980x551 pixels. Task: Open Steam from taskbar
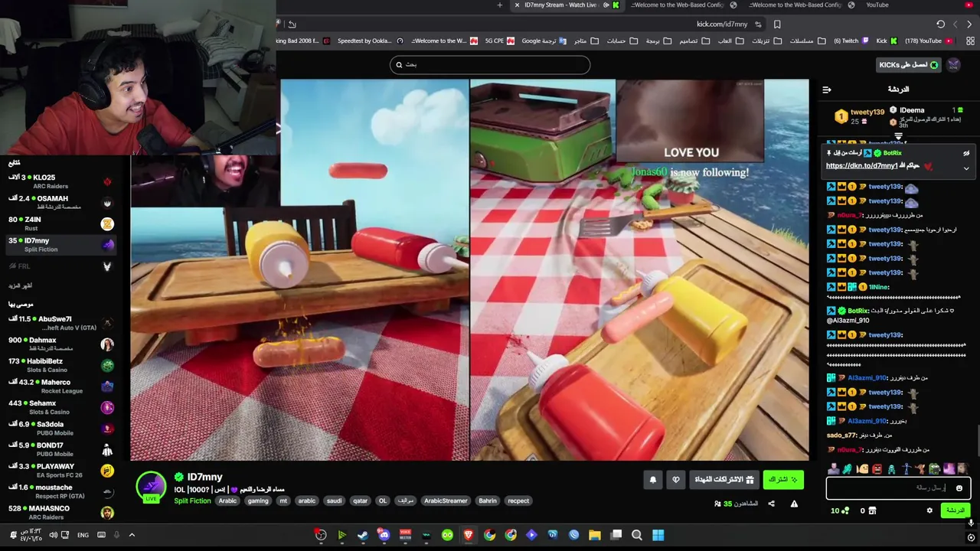point(363,536)
